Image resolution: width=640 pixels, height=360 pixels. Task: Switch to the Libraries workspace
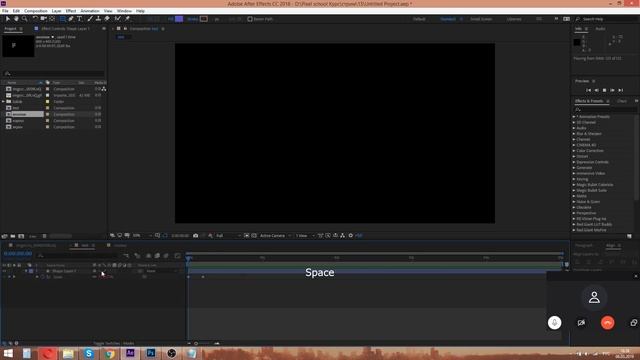[514, 19]
